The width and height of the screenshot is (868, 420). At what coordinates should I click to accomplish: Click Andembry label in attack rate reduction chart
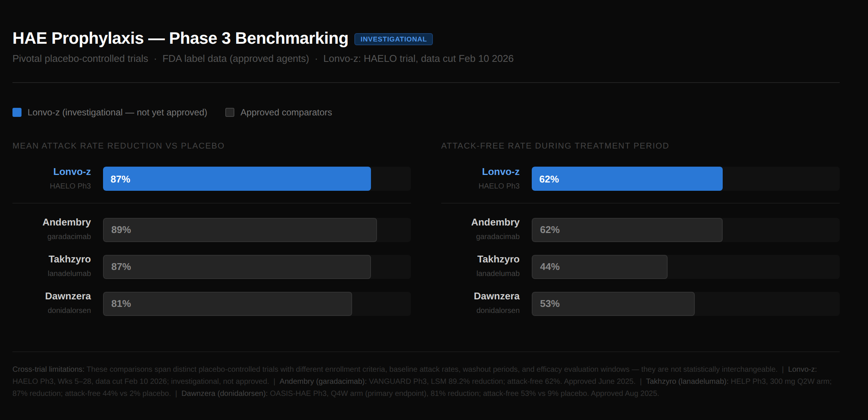tap(67, 222)
